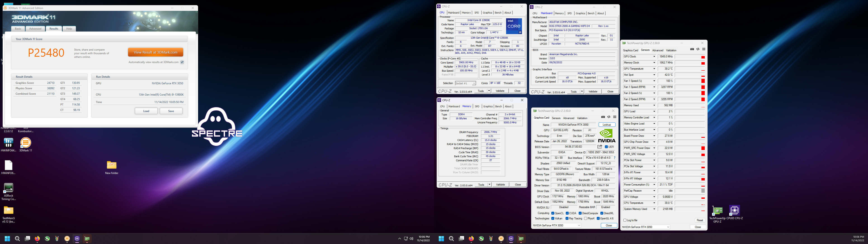
Task: Toggle the PhysX checkbox
Action: (586, 218)
